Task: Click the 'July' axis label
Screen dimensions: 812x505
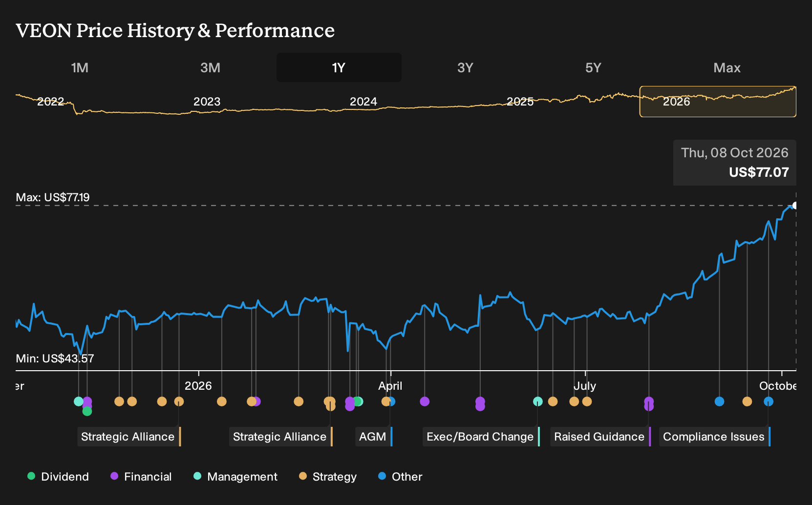Action: [x=585, y=386]
